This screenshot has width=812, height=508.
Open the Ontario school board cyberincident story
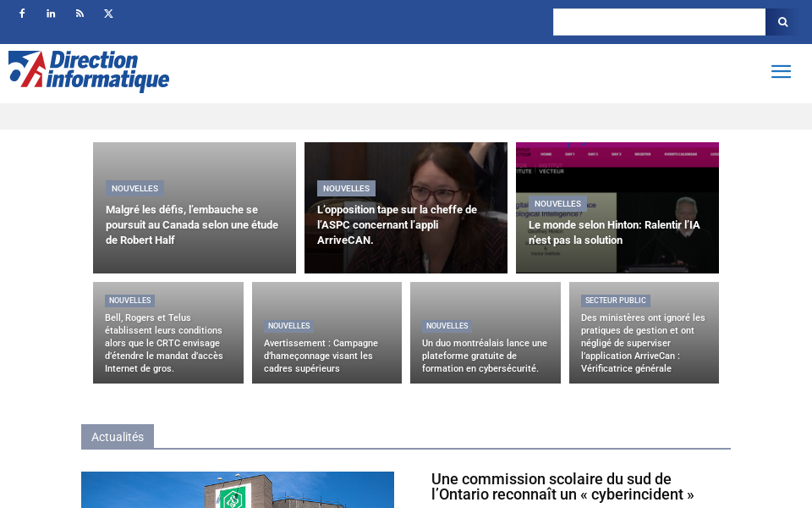point(561,486)
